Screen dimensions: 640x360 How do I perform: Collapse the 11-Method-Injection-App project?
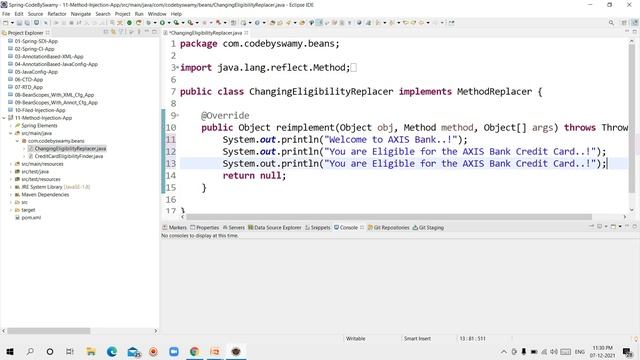pyautogui.click(x=4, y=118)
